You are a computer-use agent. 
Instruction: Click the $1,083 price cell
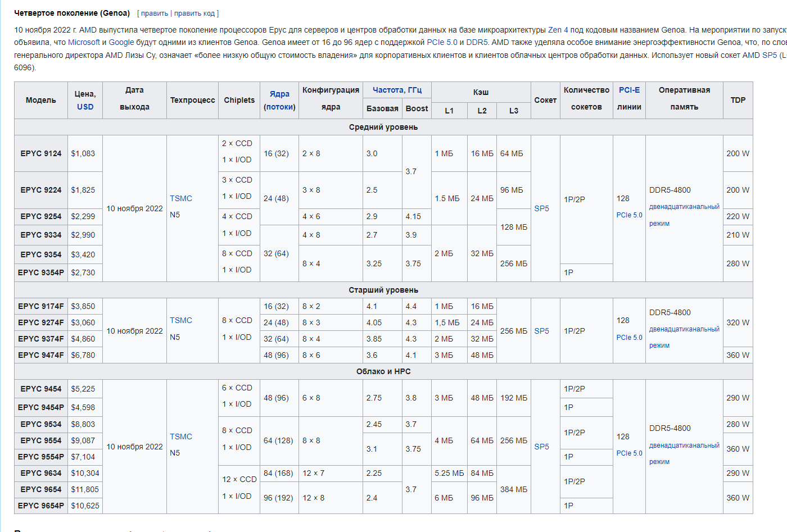point(85,153)
